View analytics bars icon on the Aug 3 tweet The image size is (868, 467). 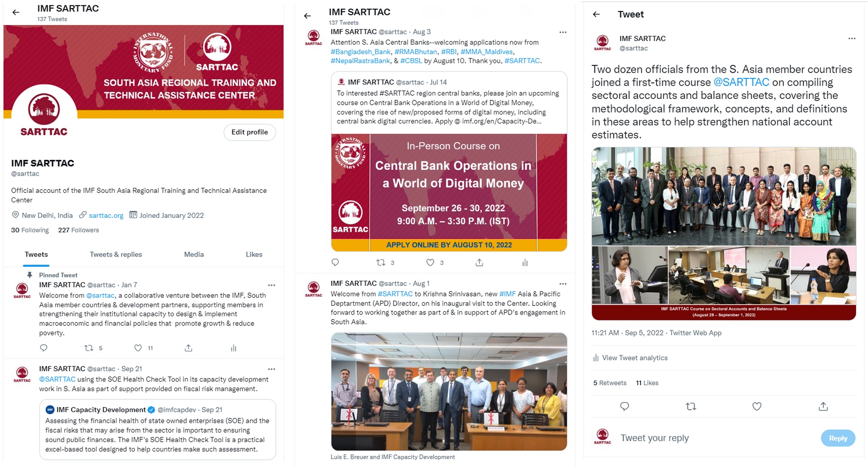click(x=525, y=263)
